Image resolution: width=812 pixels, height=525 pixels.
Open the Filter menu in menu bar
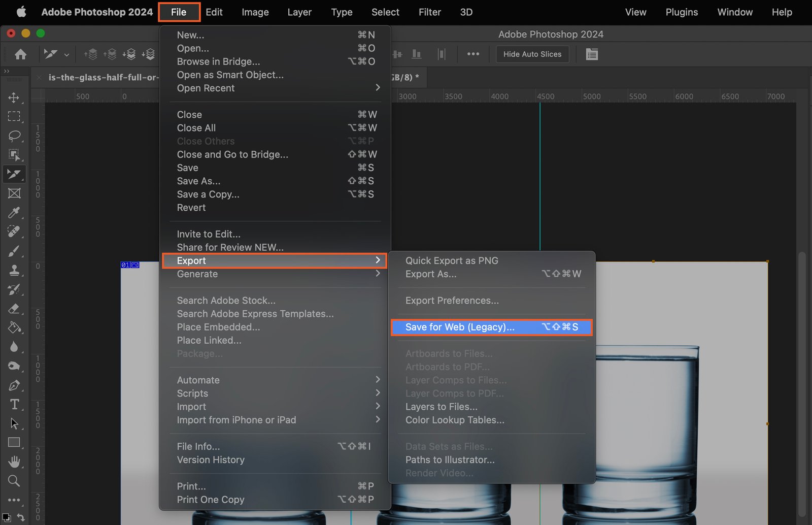coord(429,12)
